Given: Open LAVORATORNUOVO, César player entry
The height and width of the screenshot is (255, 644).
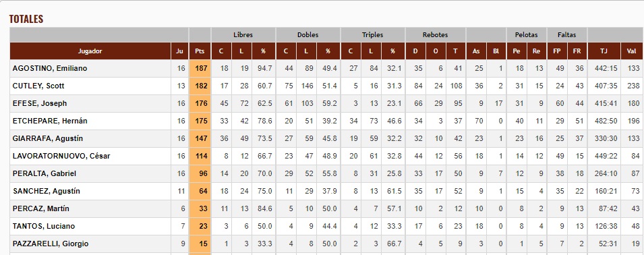Looking at the screenshot, I should 61,156.
